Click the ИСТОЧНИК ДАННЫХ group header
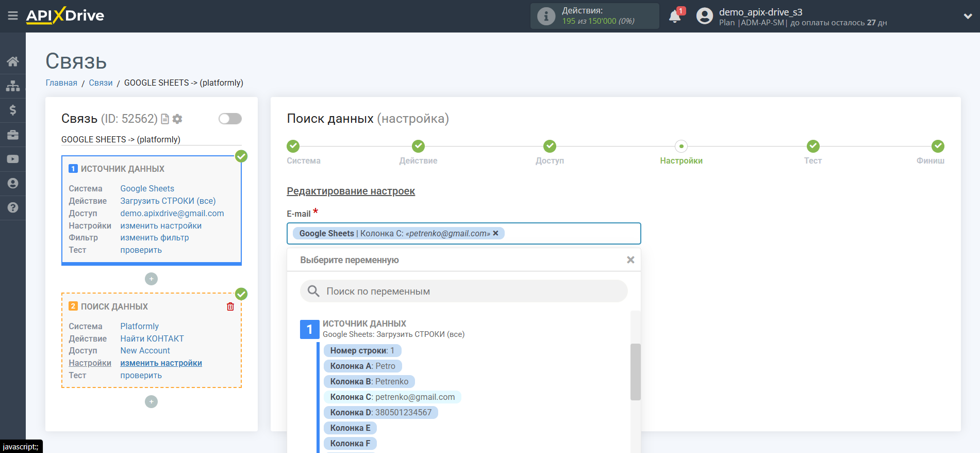This screenshot has height=453, width=980. click(364, 323)
